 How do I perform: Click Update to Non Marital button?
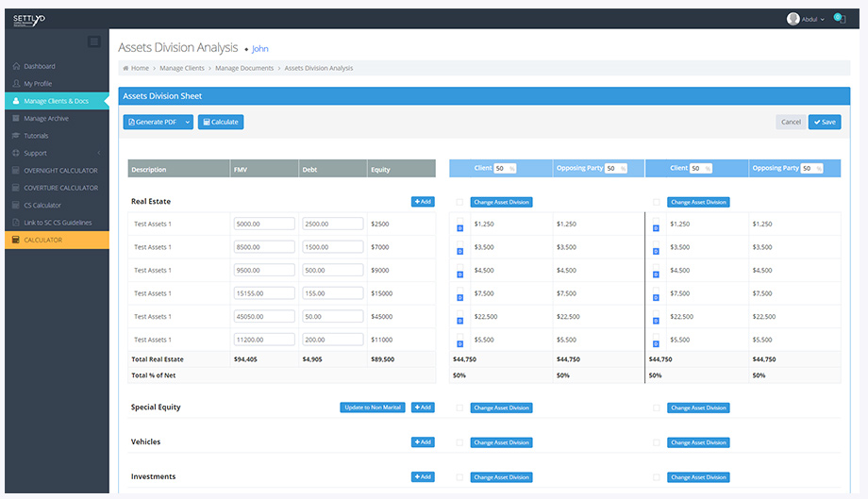pyautogui.click(x=373, y=408)
